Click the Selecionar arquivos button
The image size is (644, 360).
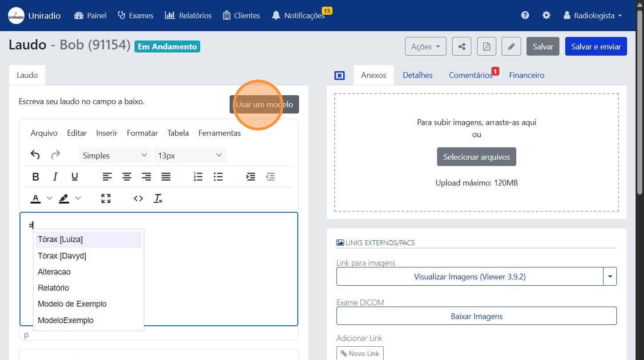tap(476, 157)
